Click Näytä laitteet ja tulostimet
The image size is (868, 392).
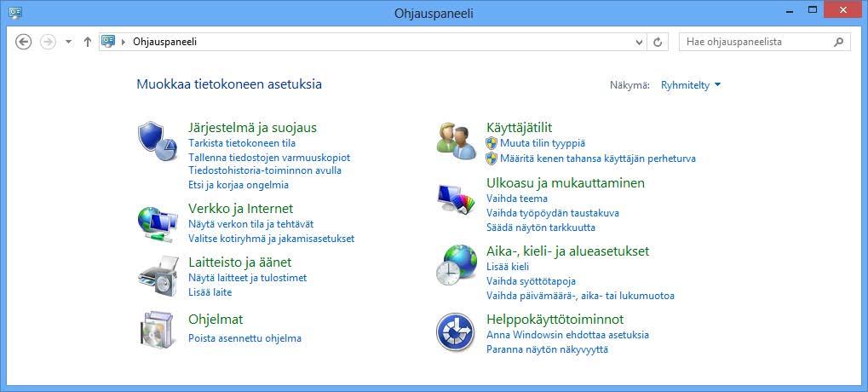247,278
